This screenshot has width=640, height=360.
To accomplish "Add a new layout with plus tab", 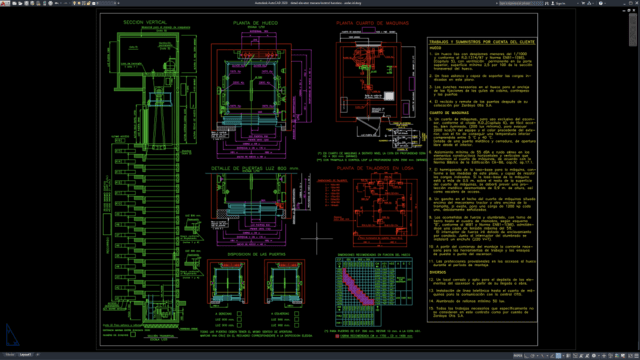I will pos(38,355).
